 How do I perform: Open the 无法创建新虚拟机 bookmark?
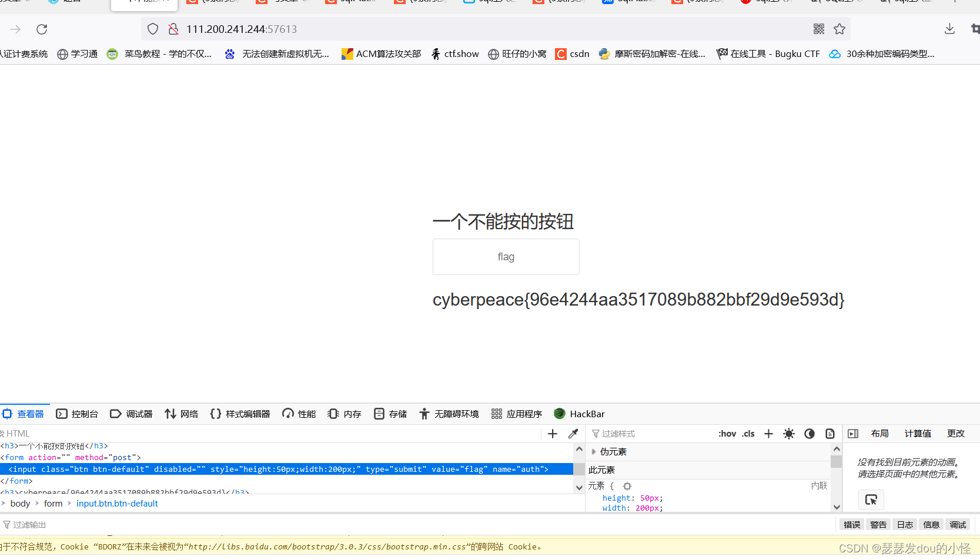pos(276,54)
